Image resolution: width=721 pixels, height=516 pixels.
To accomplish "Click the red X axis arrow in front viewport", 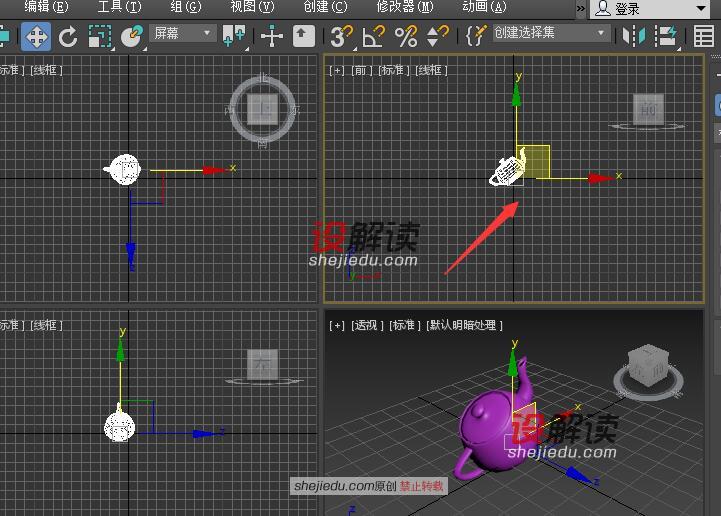I will pos(601,178).
